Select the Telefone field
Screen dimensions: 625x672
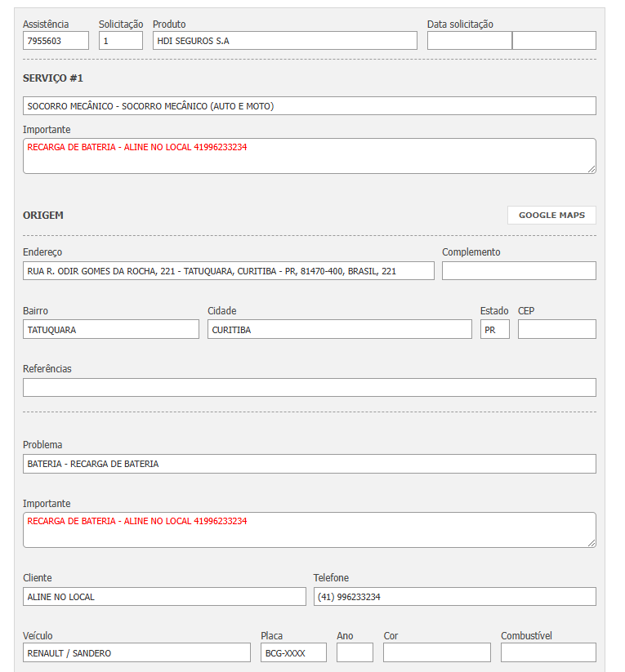454,597
